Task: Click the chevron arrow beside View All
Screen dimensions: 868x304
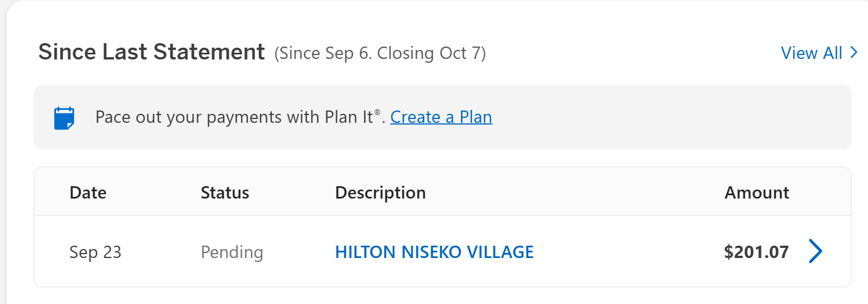Action: 854,53
